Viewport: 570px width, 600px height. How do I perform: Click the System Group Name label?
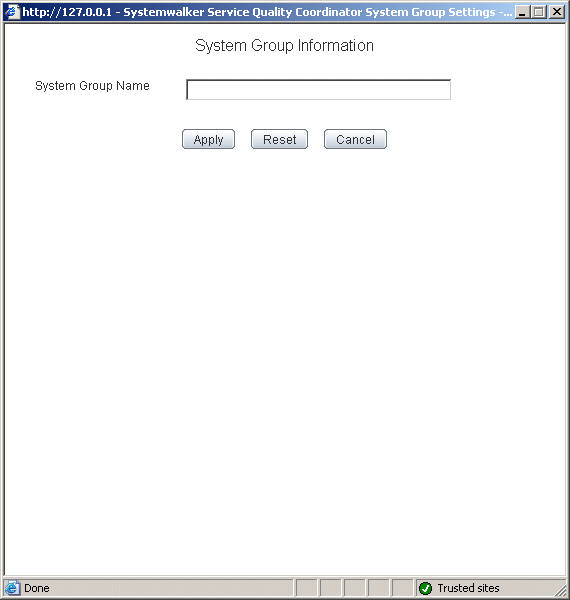pyautogui.click(x=92, y=86)
